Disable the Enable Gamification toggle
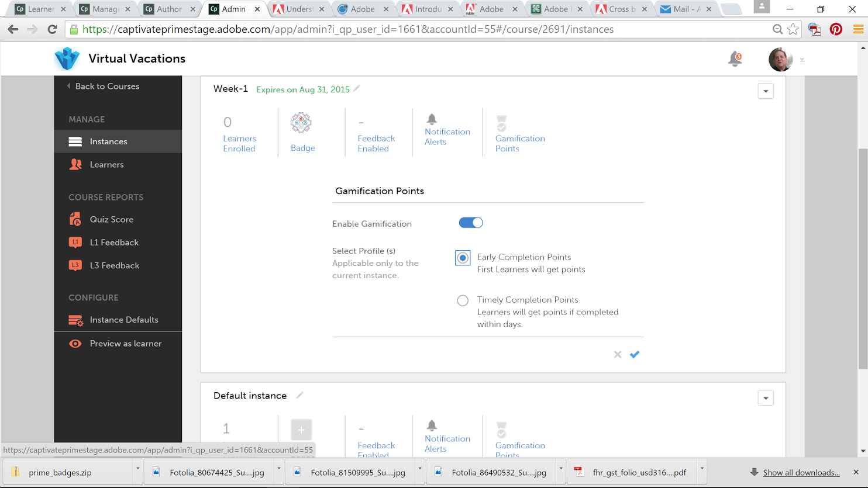868x488 pixels. [471, 223]
